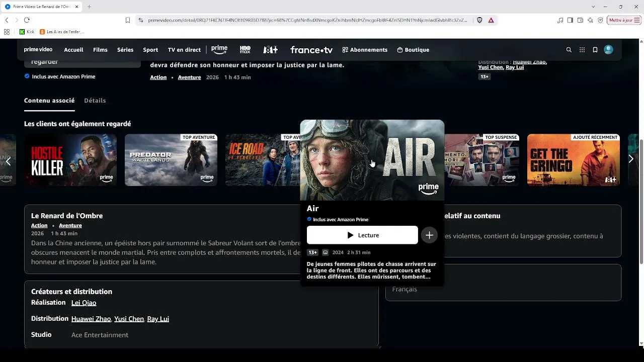
Task: Open Ray Lui link in Créateurs et distribution
Action: (x=158, y=319)
